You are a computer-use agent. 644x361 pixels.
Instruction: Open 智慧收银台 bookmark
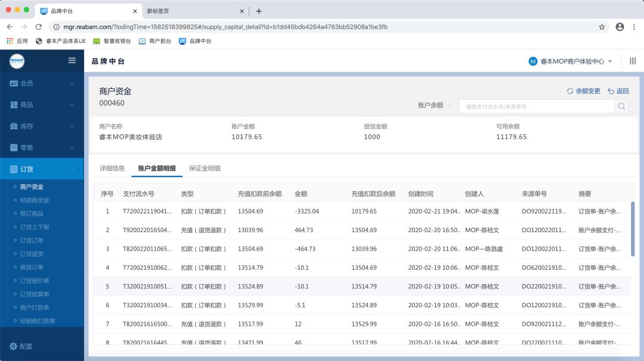pos(112,41)
